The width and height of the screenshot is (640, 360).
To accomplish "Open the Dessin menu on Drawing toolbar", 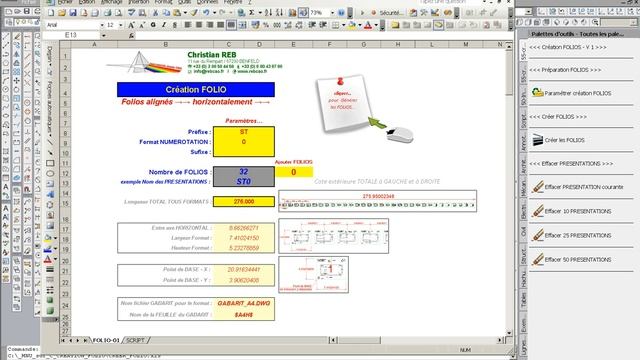I will [x=50, y=56].
